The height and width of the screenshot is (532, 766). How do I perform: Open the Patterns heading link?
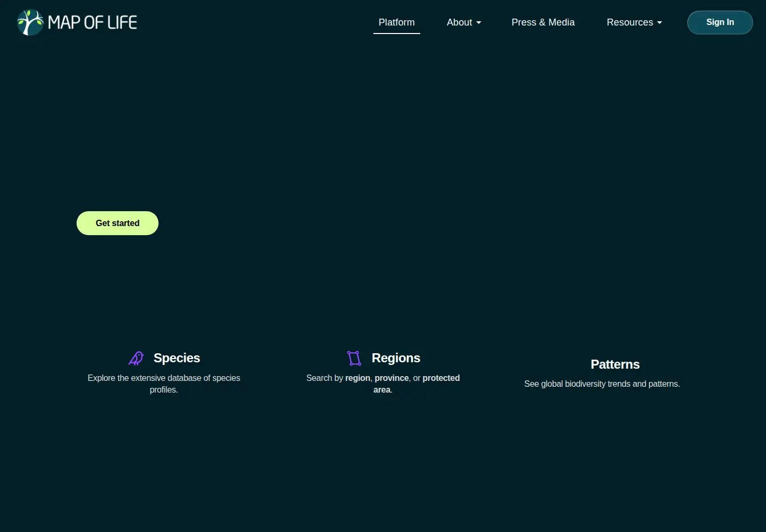click(615, 364)
